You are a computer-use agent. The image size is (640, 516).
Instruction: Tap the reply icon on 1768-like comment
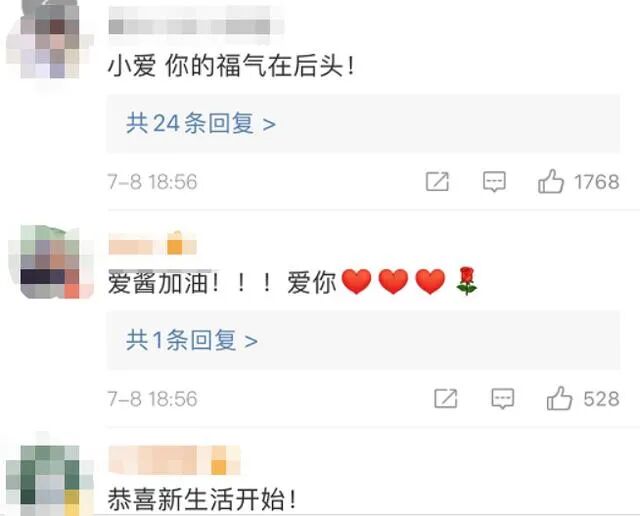point(494,182)
